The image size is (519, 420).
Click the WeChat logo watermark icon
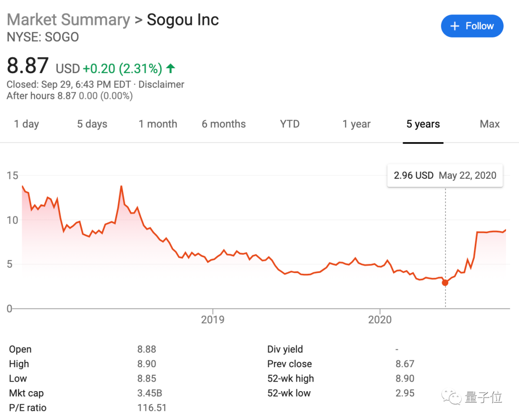(x=452, y=396)
